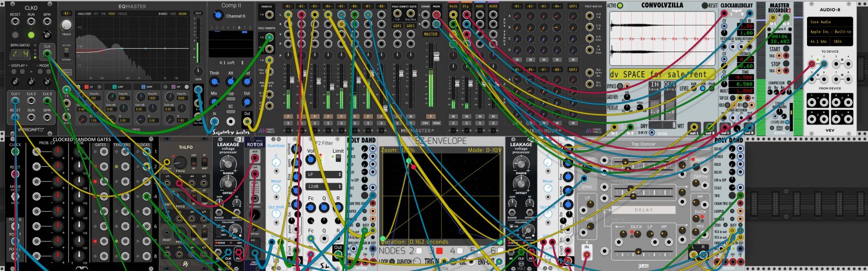The width and height of the screenshot is (868, 271).
Task: Open the left Quantizer Minor scale dropdown
Action: pos(276,188)
